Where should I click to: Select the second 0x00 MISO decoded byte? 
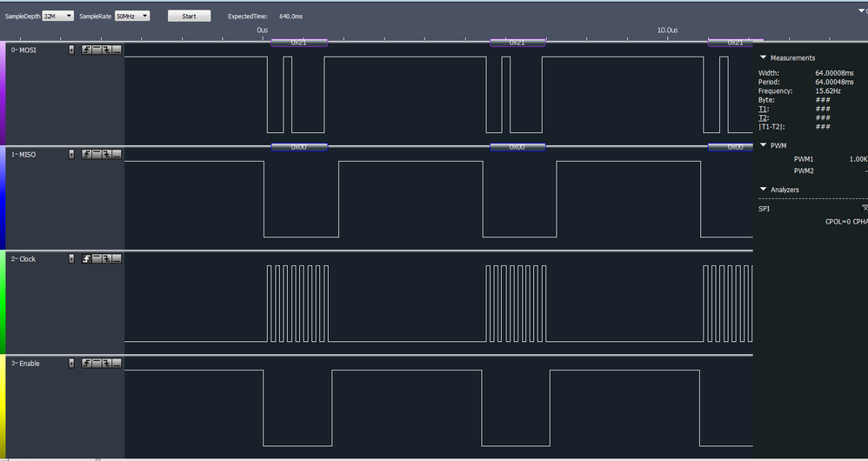[517, 147]
